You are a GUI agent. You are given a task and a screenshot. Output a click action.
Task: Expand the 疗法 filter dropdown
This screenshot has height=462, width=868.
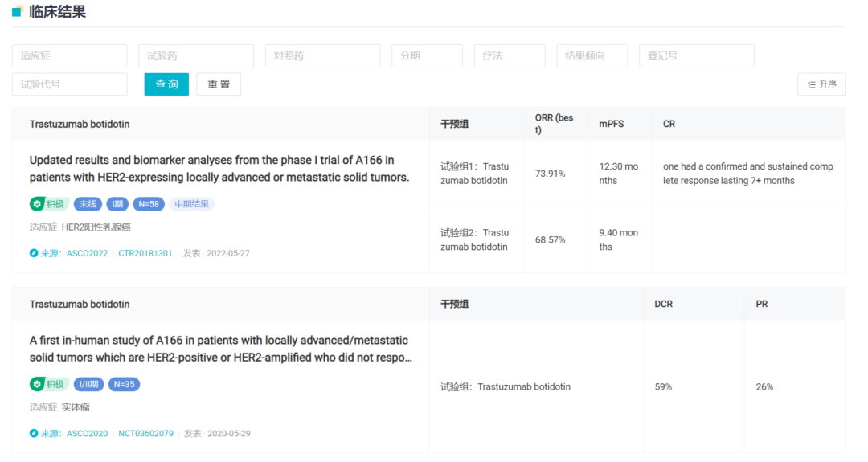click(x=510, y=55)
